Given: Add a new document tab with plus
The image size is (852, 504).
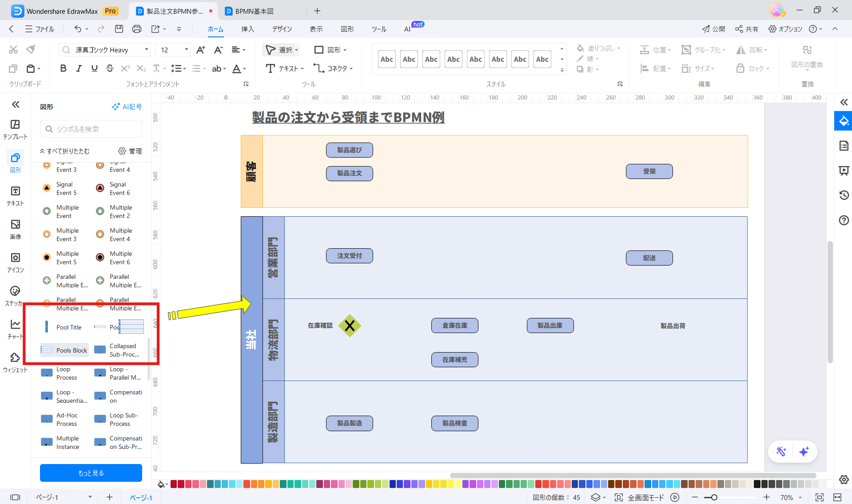Looking at the screenshot, I should click(x=317, y=11).
